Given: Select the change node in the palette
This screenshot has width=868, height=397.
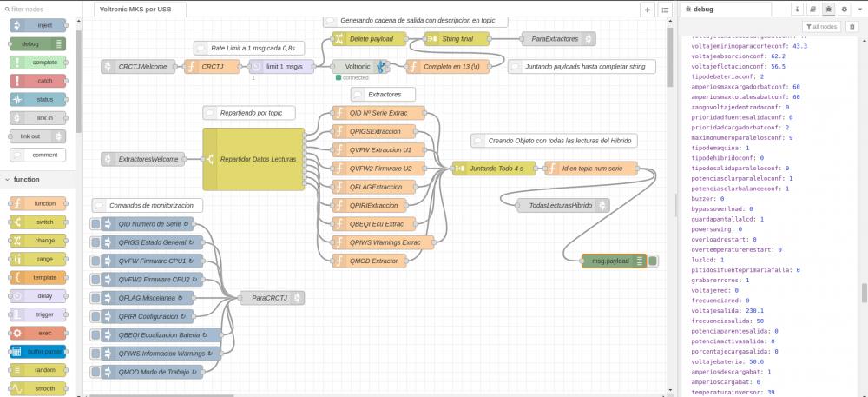Looking at the screenshot, I should point(38,241).
